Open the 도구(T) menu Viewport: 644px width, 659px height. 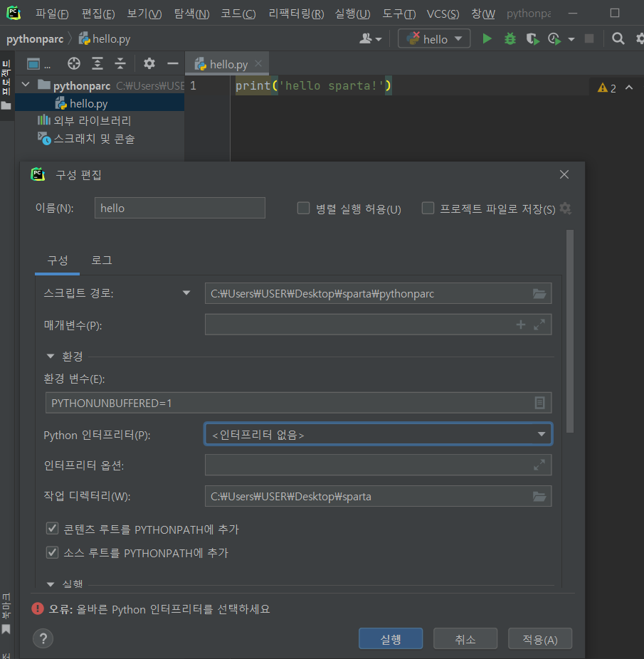tap(399, 14)
